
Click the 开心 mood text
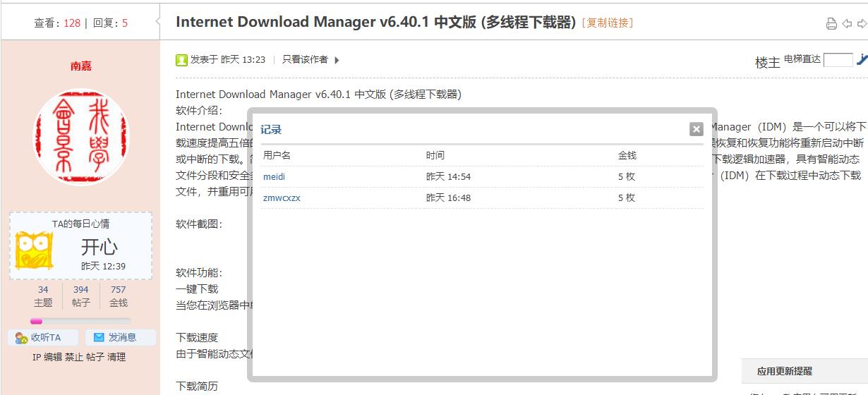coord(99,247)
